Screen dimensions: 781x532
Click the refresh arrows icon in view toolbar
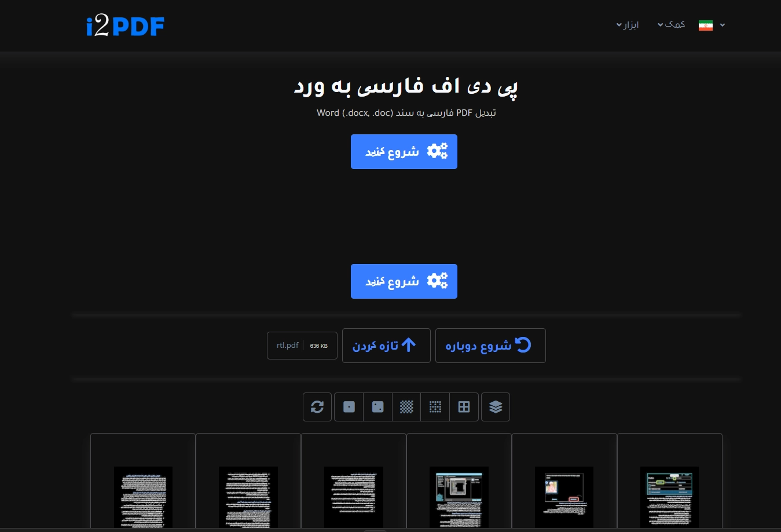317,407
